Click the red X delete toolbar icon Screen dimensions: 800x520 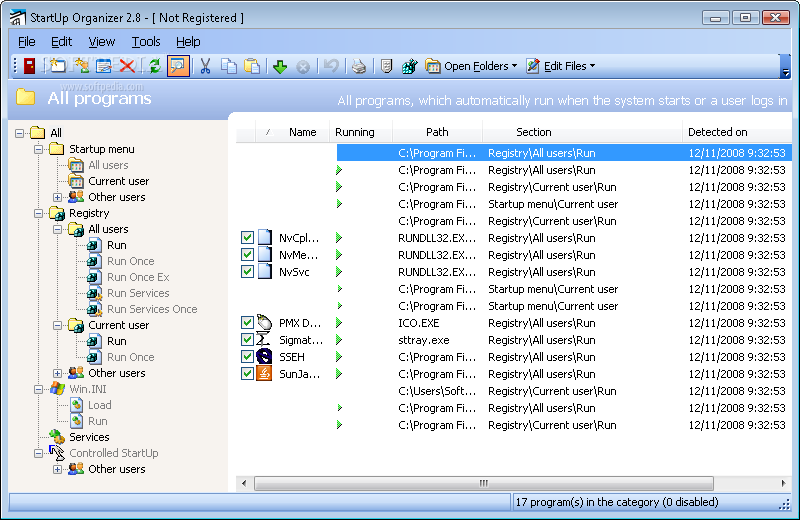[127, 66]
